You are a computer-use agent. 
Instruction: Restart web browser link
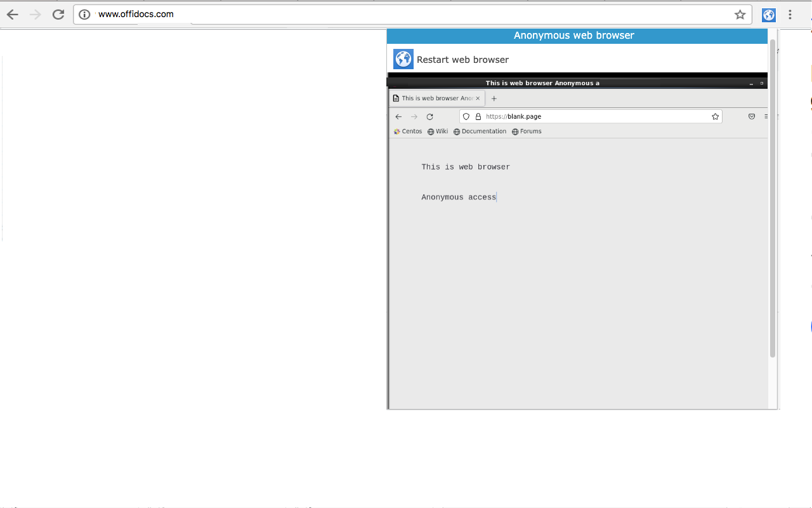462,60
